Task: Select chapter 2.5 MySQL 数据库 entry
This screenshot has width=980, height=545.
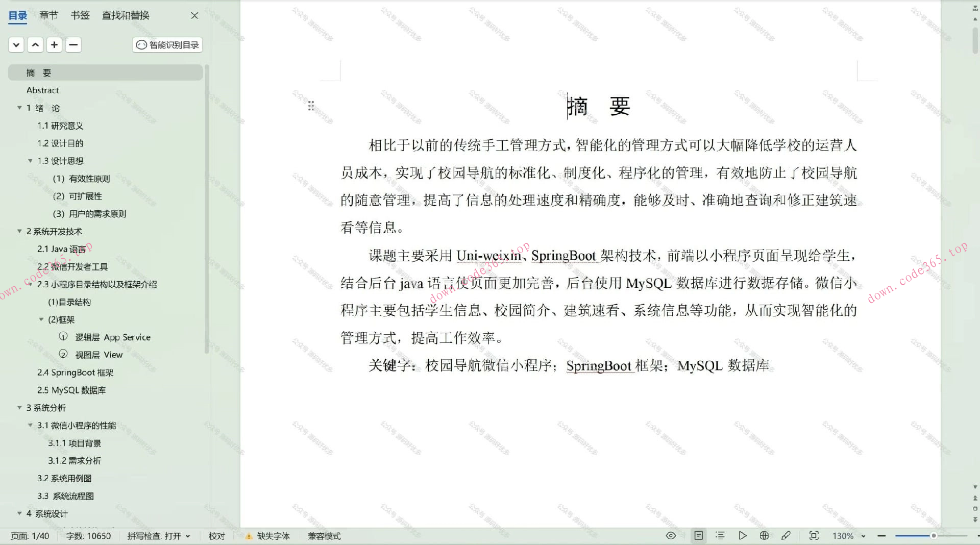Action: pyautogui.click(x=71, y=390)
